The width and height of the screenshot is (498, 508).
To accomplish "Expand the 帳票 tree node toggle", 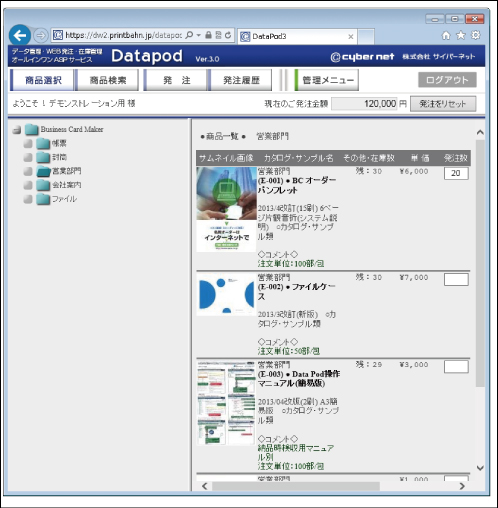I will click(28, 144).
